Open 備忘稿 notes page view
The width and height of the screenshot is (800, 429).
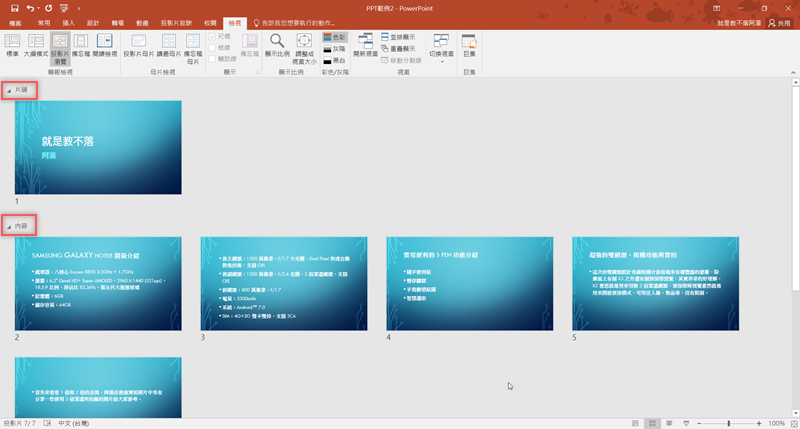[x=84, y=45]
